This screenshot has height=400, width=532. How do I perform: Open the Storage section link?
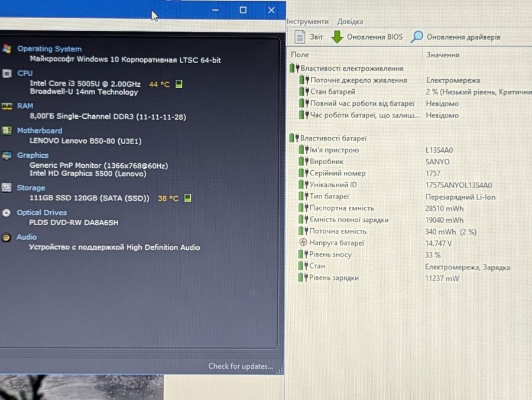point(31,188)
